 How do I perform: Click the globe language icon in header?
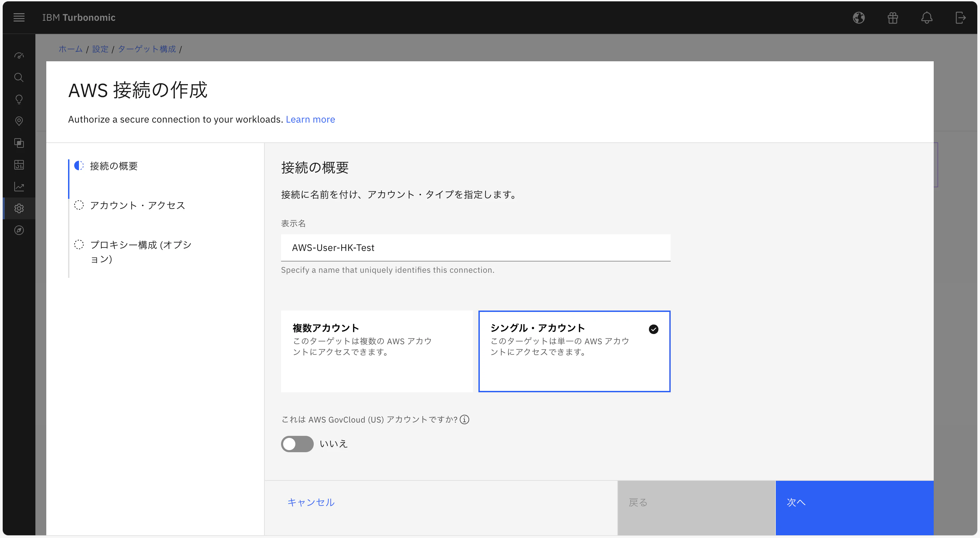[859, 17]
